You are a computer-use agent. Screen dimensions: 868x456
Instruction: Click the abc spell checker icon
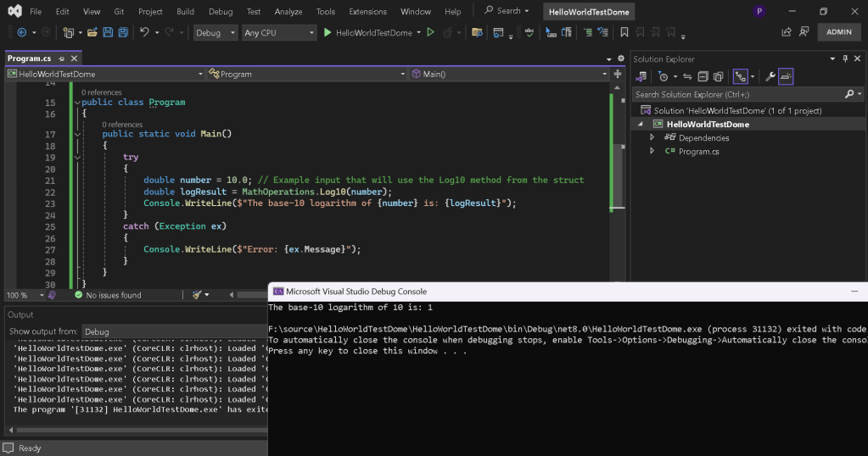point(529,32)
